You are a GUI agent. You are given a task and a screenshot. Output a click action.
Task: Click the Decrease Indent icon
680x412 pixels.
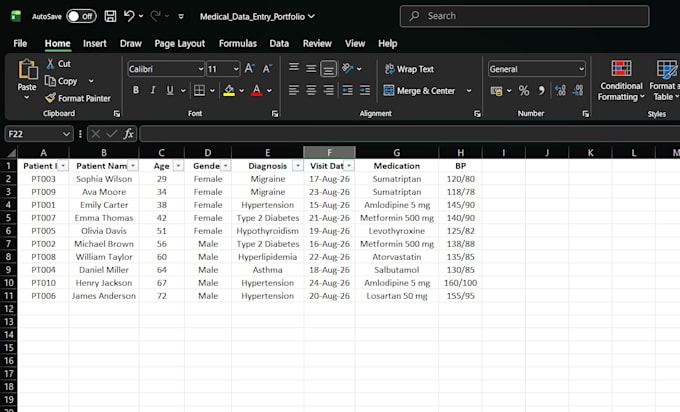(x=347, y=90)
